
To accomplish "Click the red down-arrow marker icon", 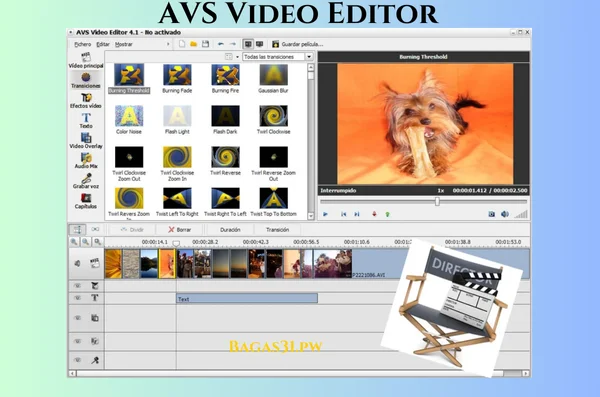I will pos(374,214).
